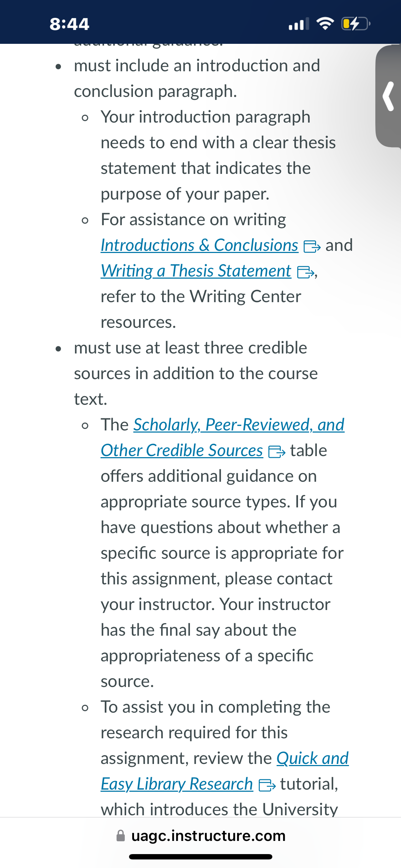Click external link icon after Easy Library Research
Image resolution: width=401 pixels, height=868 pixels.
267,785
